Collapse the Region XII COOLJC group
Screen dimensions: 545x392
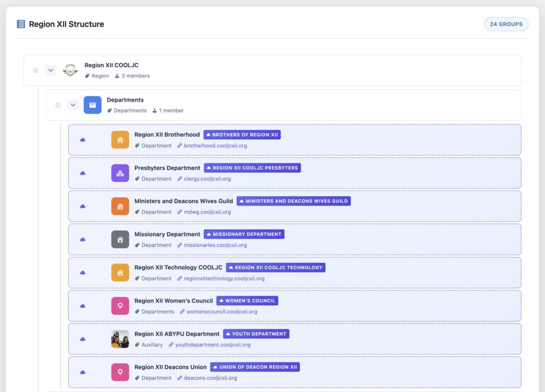point(51,70)
